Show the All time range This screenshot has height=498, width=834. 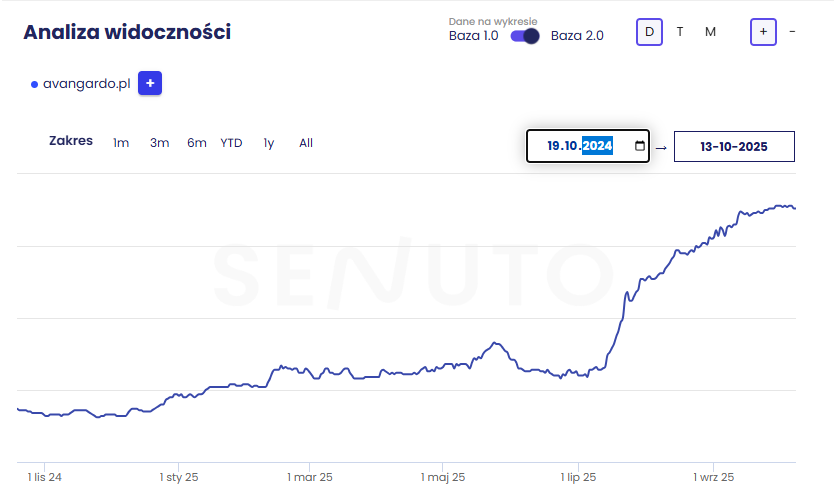pyautogui.click(x=306, y=143)
